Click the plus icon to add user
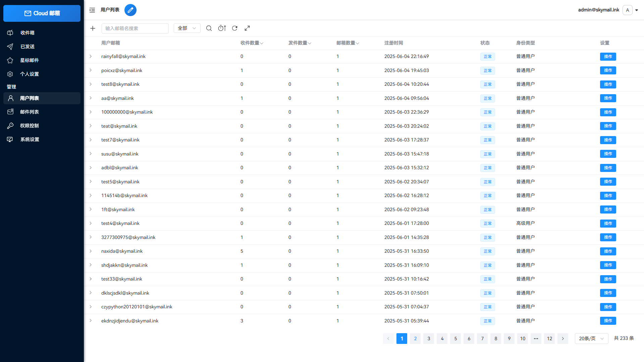 93,28
